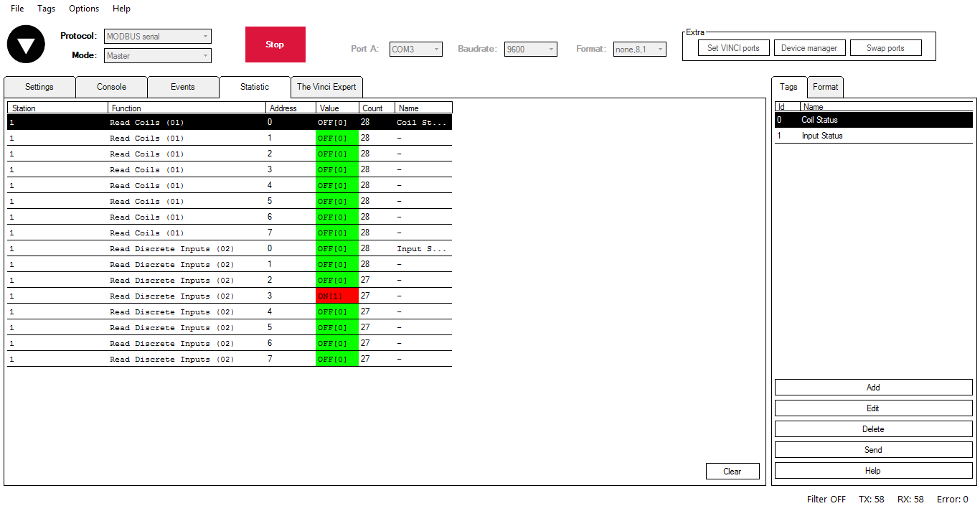
Task: Open the Help menu
Action: point(122,9)
